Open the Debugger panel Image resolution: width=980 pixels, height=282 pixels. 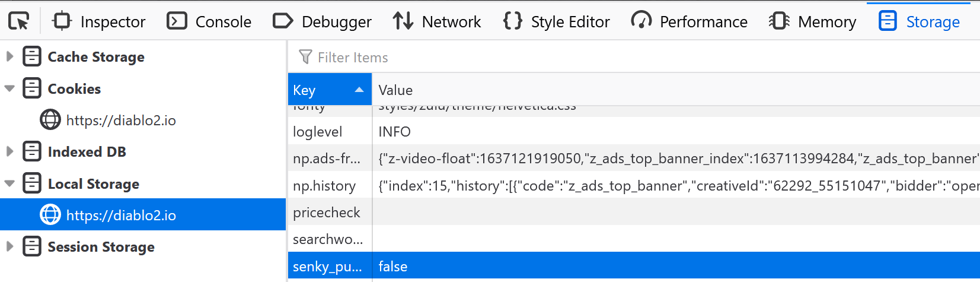tap(322, 22)
